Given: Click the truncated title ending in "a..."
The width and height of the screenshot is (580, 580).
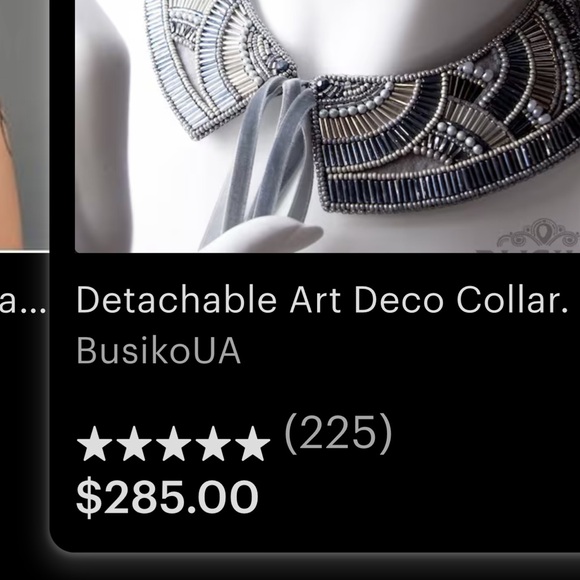Looking at the screenshot, I should point(23,304).
